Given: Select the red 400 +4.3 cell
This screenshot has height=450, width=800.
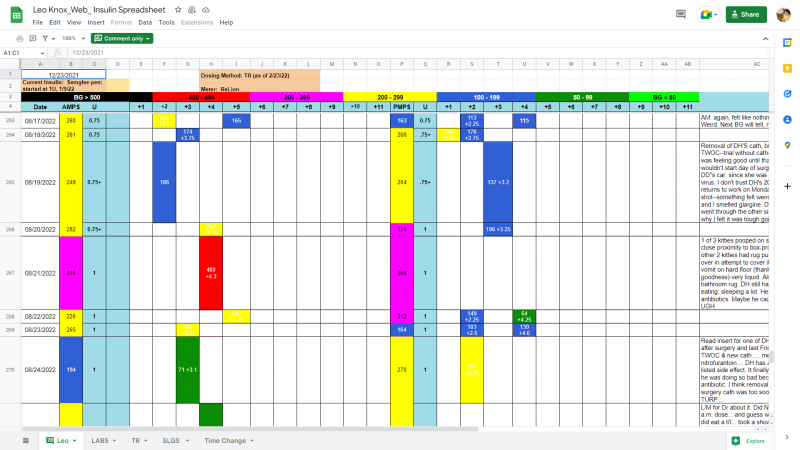Looking at the screenshot, I should [210, 272].
